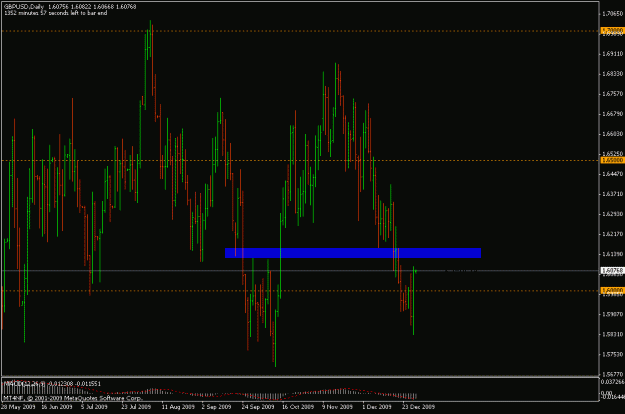
Task: Click the 0.037266 MACD scale value
Action: click(613, 382)
